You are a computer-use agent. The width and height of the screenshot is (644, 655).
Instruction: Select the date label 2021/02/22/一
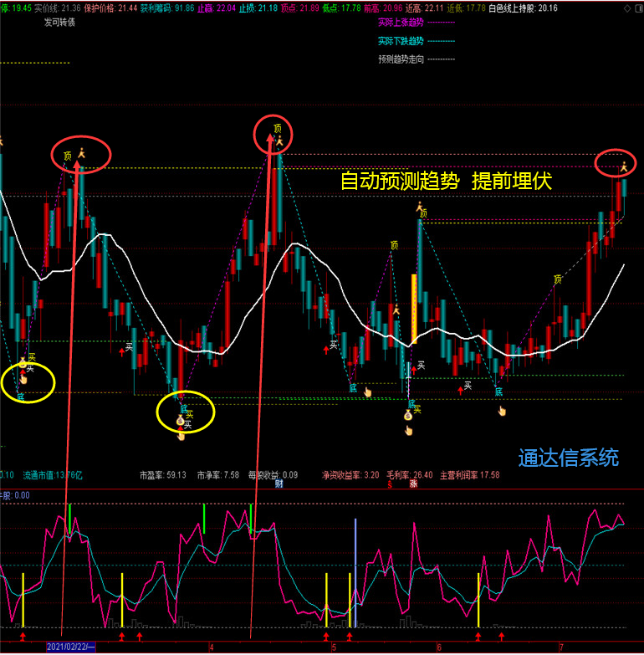[x=71, y=647]
